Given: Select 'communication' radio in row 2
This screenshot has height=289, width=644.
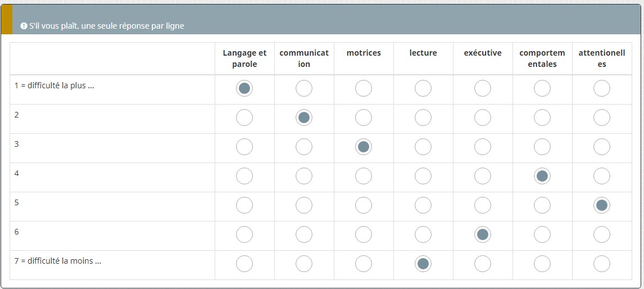Looking at the screenshot, I should pyautogui.click(x=304, y=118).
